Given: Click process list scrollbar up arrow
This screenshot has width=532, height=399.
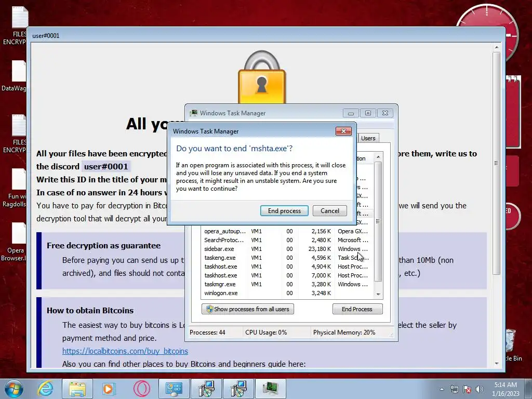Looking at the screenshot, I should [x=378, y=157].
